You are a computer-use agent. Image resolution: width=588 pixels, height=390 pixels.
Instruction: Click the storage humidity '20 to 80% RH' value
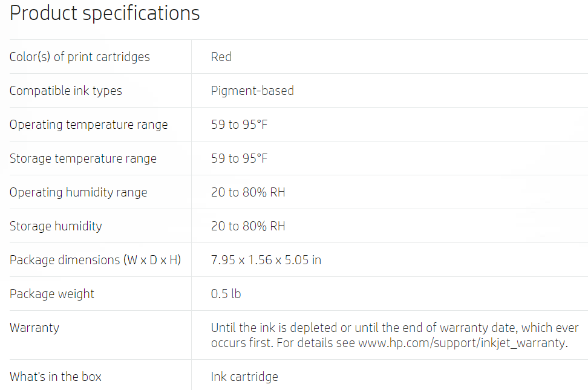pos(248,226)
